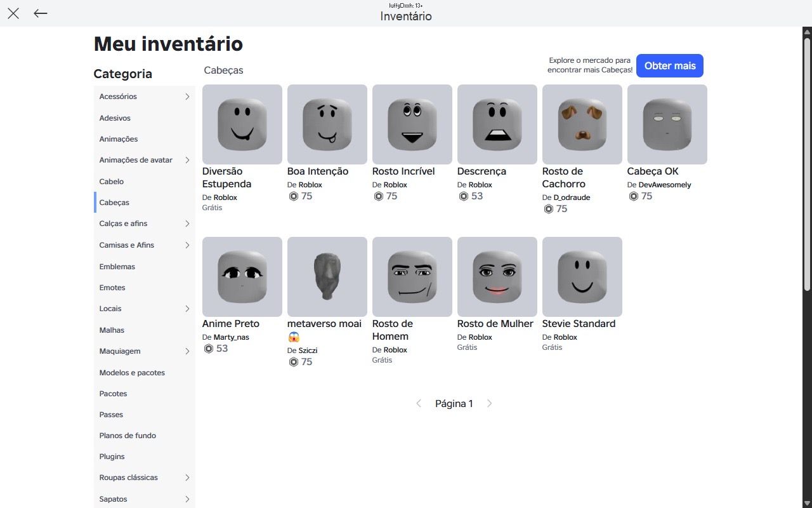Select the Anime Preto head image
Screen dimensions: 812x508
[242, 277]
